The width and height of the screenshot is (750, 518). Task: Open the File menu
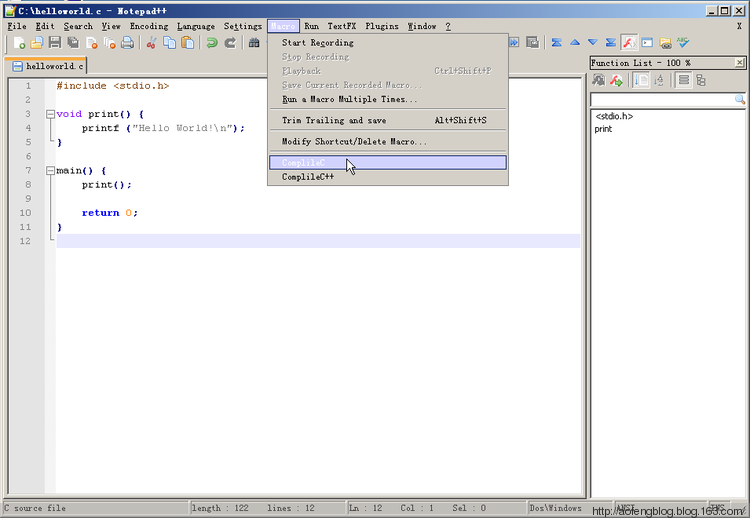pyautogui.click(x=17, y=26)
